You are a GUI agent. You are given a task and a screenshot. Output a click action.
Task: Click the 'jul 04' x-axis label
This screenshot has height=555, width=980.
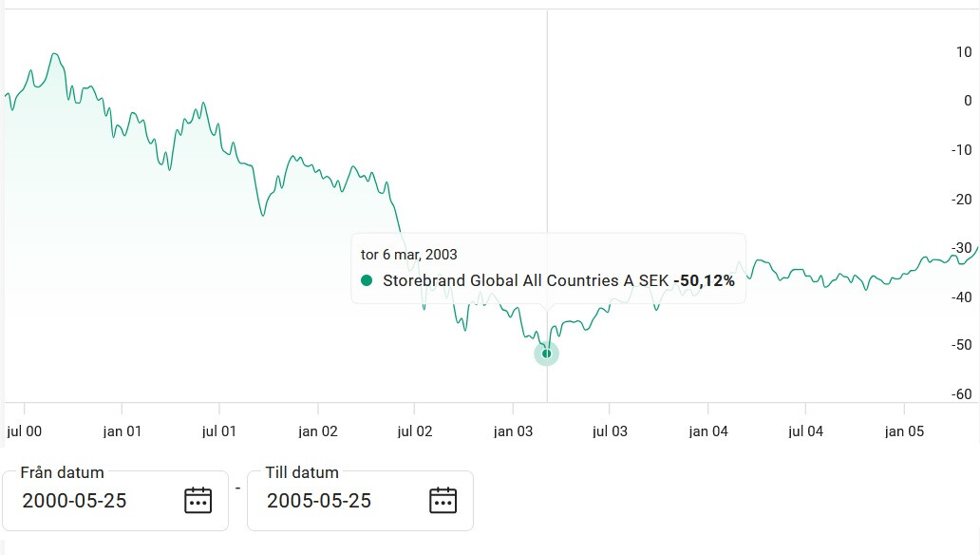pos(805,431)
